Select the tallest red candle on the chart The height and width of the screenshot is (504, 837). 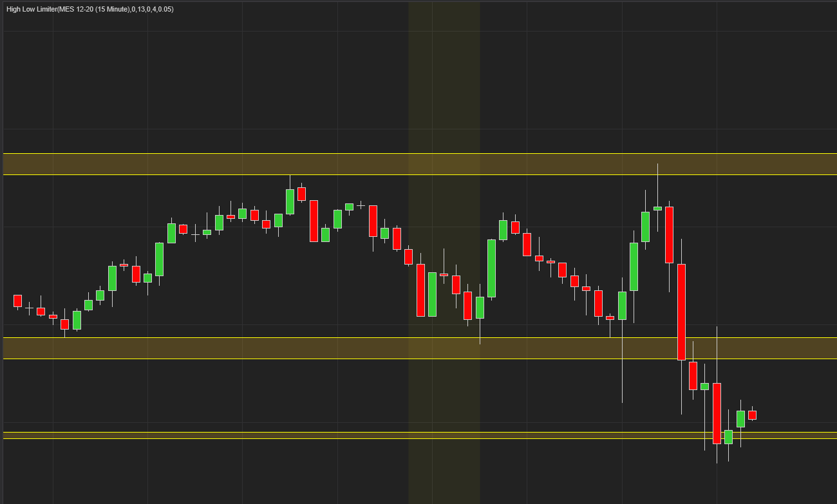[x=681, y=312]
